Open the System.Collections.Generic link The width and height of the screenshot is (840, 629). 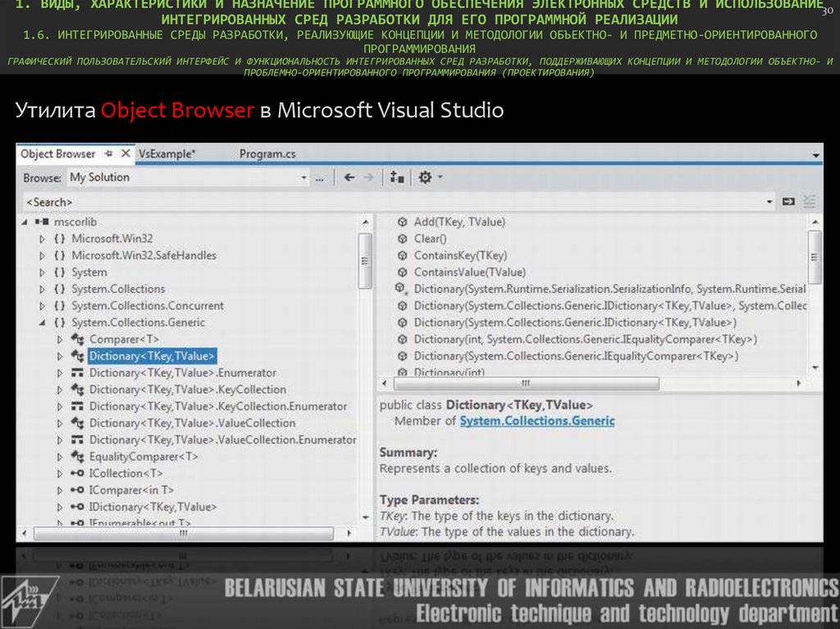click(x=536, y=421)
